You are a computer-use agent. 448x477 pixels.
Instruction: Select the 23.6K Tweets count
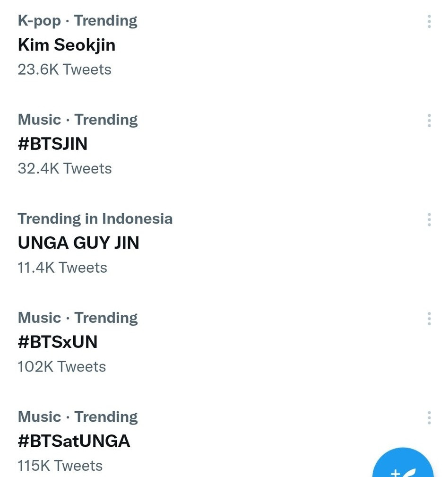[x=64, y=69]
